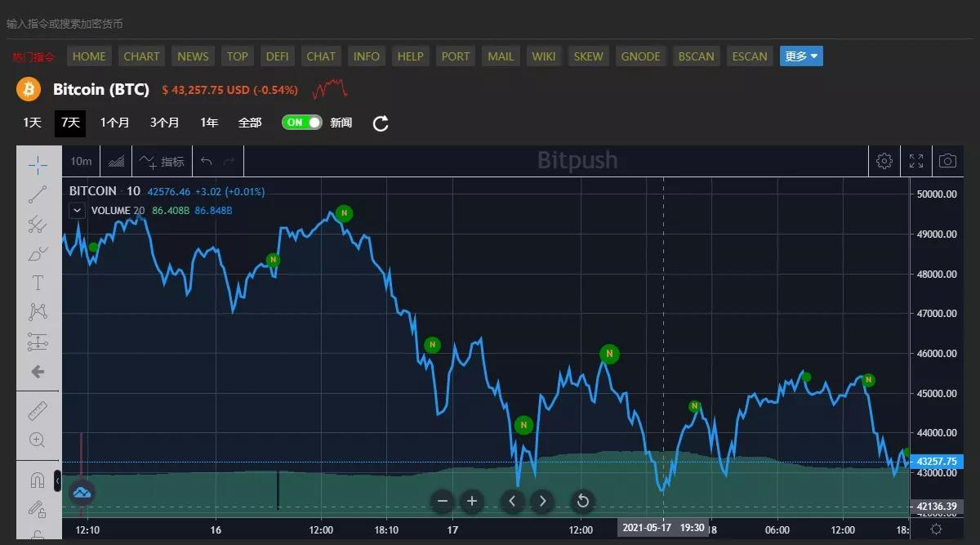Select the 1个月 time range
This screenshot has height=545, width=980.
(114, 123)
